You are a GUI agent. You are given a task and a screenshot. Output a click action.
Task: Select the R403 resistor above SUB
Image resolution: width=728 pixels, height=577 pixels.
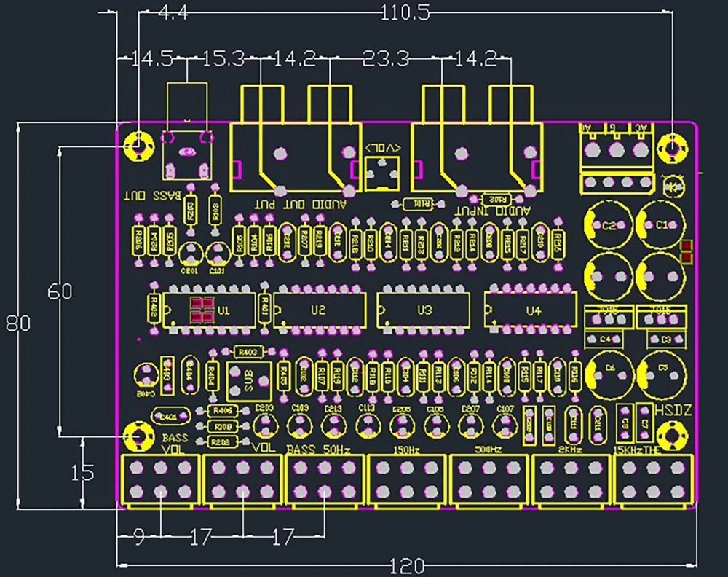pyautogui.click(x=248, y=350)
